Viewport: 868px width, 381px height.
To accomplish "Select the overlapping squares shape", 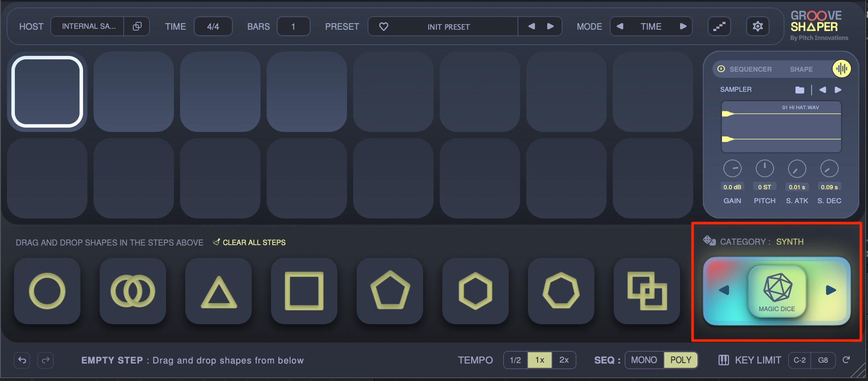I will pyautogui.click(x=647, y=291).
